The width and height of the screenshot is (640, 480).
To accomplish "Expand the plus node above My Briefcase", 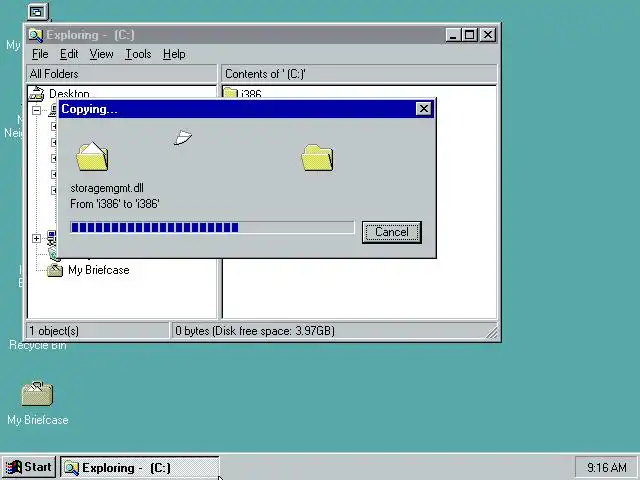I will [36, 238].
